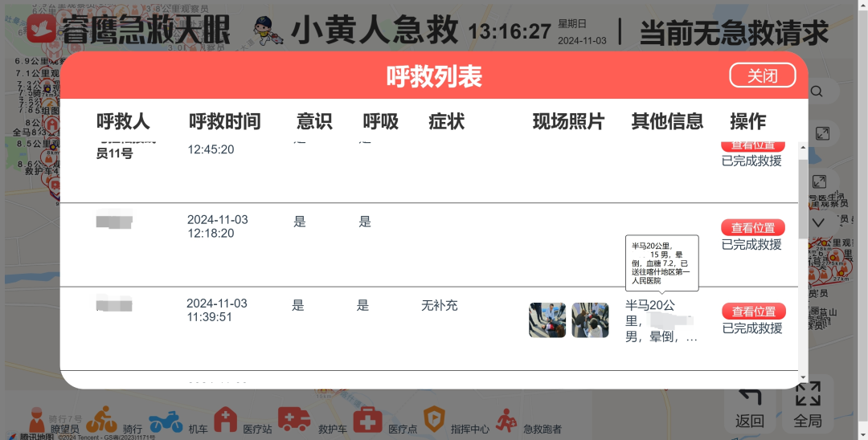Click the 医疗站 legend icon
The width and height of the screenshot is (868, 440).
click(225, 420)
